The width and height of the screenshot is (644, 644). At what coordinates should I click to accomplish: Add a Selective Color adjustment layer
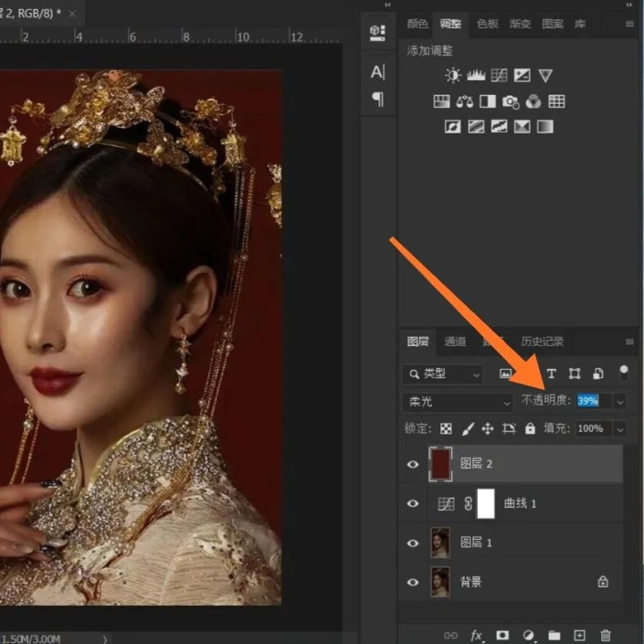(x=522, y=127)
